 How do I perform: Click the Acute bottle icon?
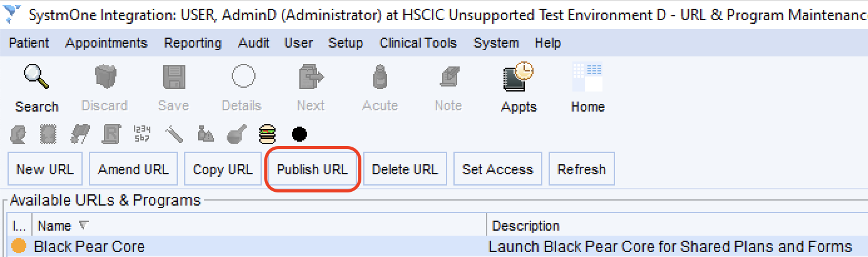point(380,77)
